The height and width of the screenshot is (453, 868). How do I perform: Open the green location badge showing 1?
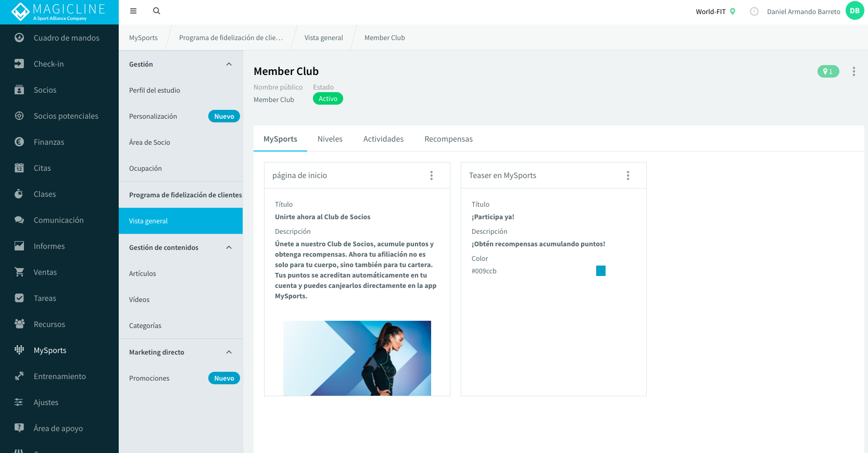click(828, 71)
